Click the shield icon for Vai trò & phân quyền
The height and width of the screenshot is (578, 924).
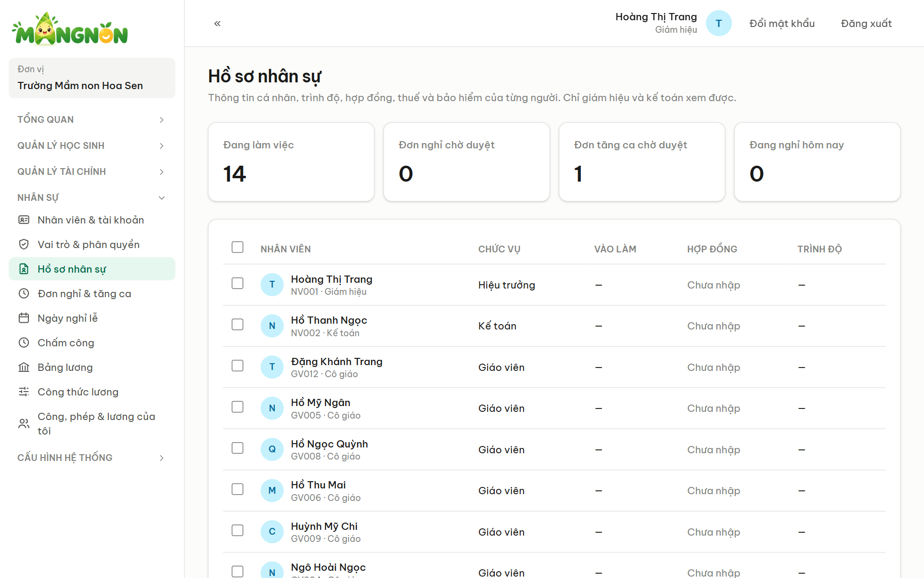click(x=24, y=245)
